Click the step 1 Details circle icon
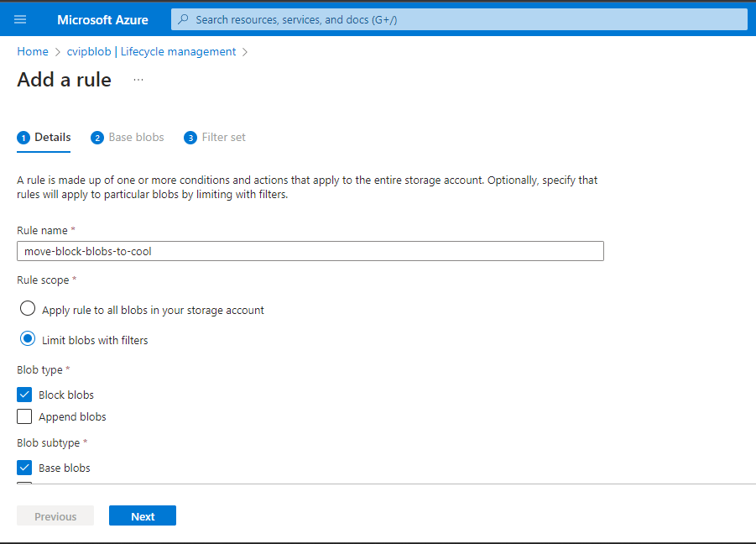The image size is (756, 544). point(23,138)
